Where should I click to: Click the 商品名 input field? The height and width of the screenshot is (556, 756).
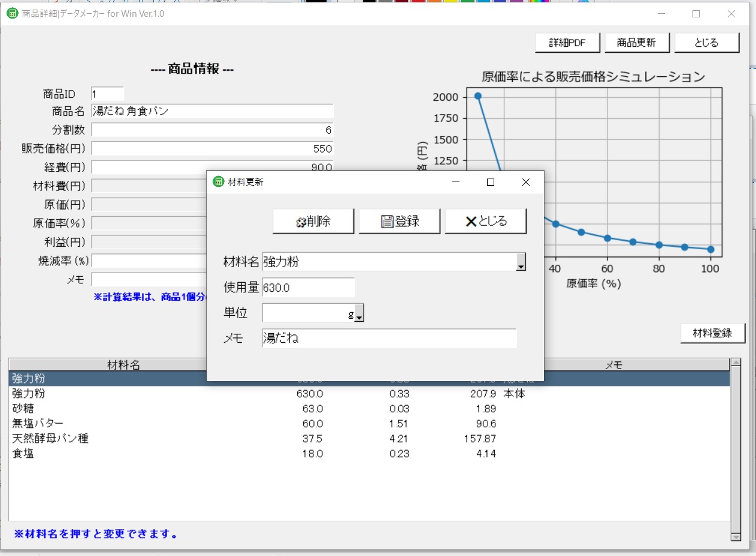[212, 111]
